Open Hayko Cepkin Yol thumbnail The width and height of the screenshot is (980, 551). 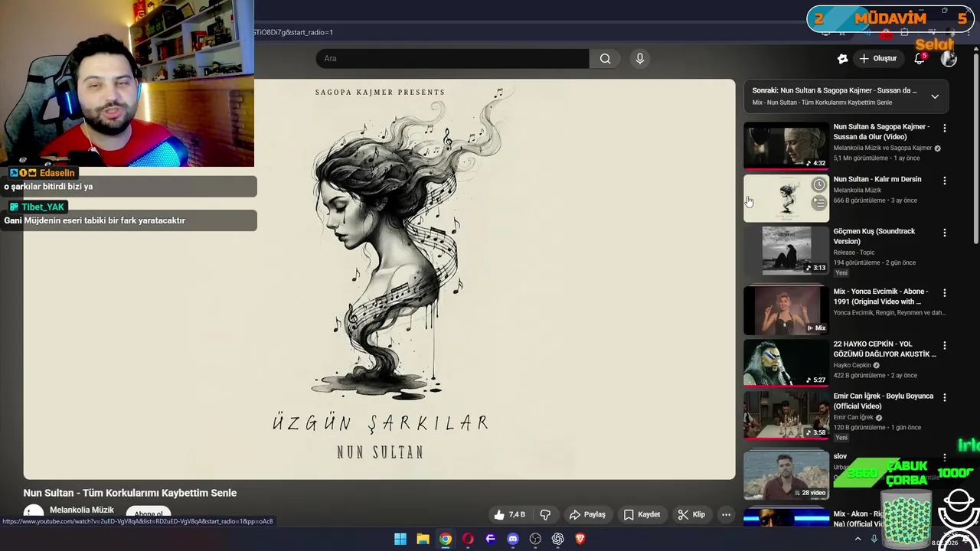786,363
